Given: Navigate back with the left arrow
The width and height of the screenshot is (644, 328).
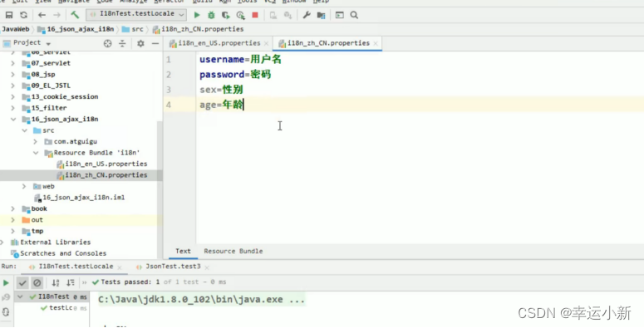Looking at the screenshot, I should [x=42, y=15].
